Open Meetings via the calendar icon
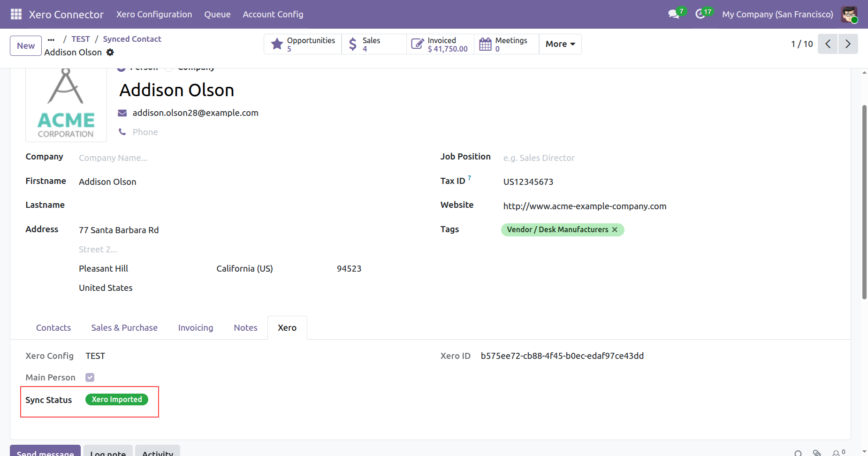The width and height of the screenshot is (868, 456). (485, 44)
